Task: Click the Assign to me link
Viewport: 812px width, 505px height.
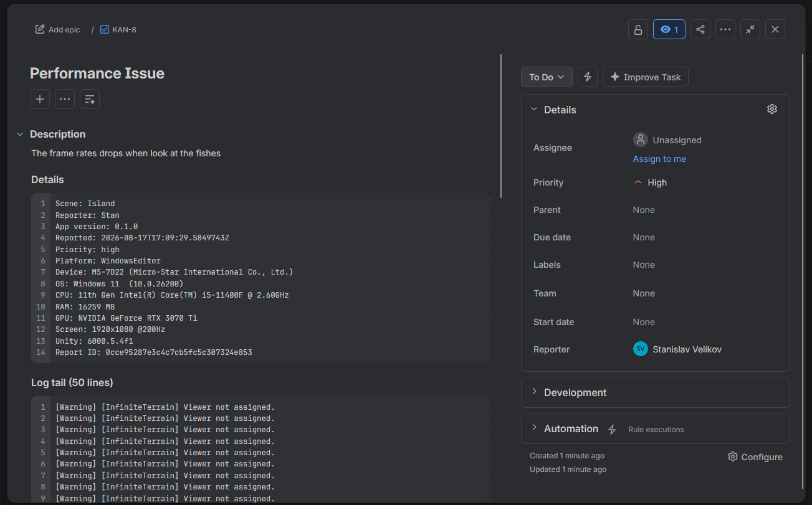Action: coord(659,159)
